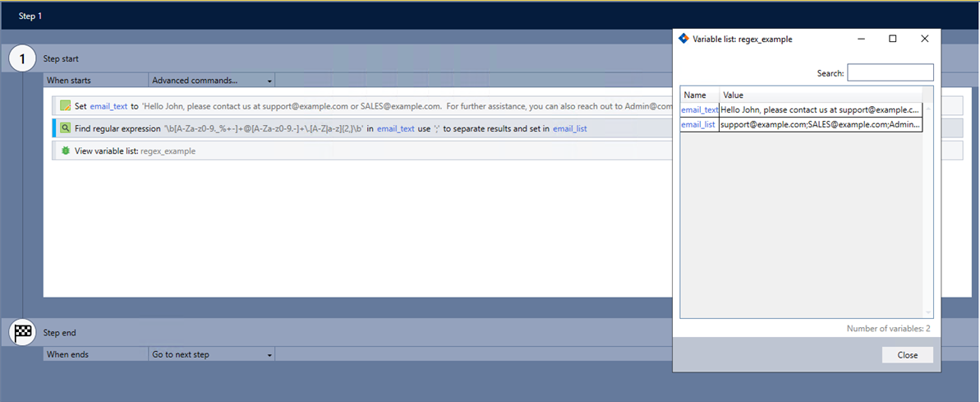Image resolution: width=980 pixels, height=402 pixels.
Task: Select the Step 1 tab
Action: (30, 16)
